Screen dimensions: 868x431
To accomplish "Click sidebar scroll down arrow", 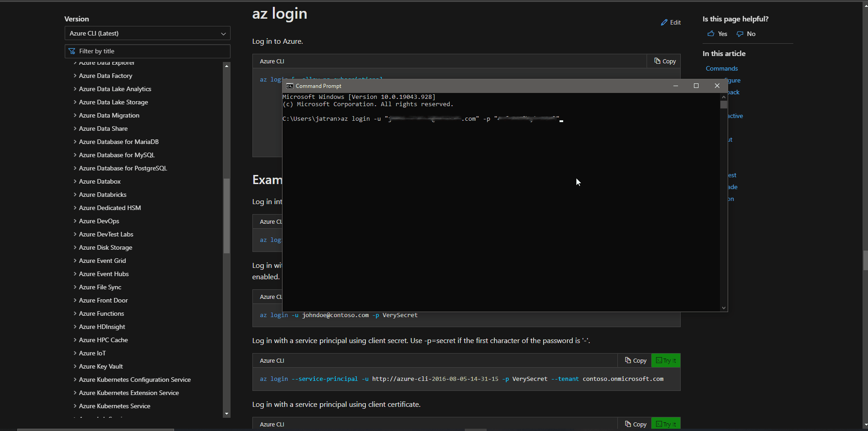I will [226, 414].
